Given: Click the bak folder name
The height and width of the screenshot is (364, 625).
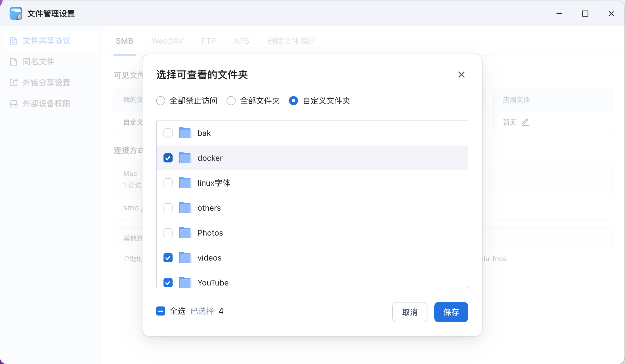Looking at the screenshot, I should point(204,133).
